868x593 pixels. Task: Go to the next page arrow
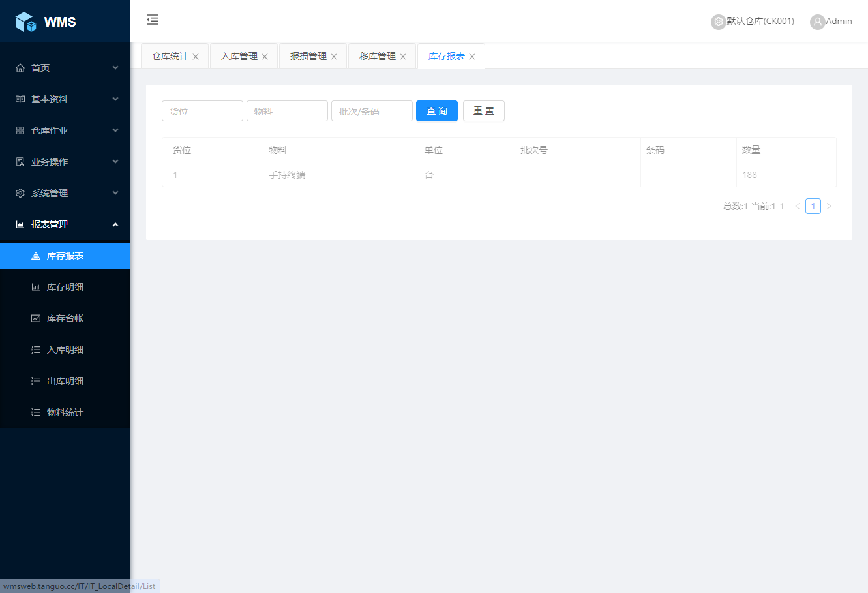(x=829, y=206)
